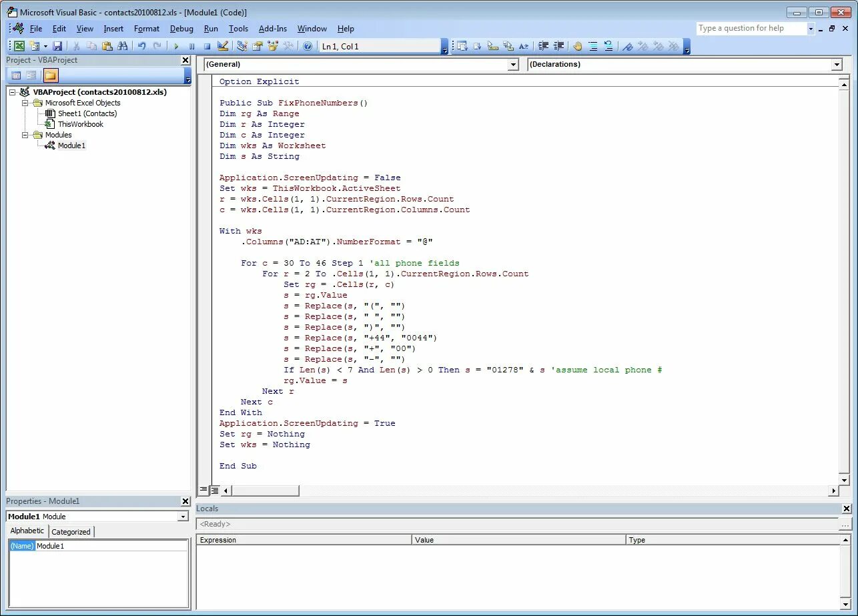Open the (General) object dropdown
Screen dimensions: 858x616
(513, 65)
